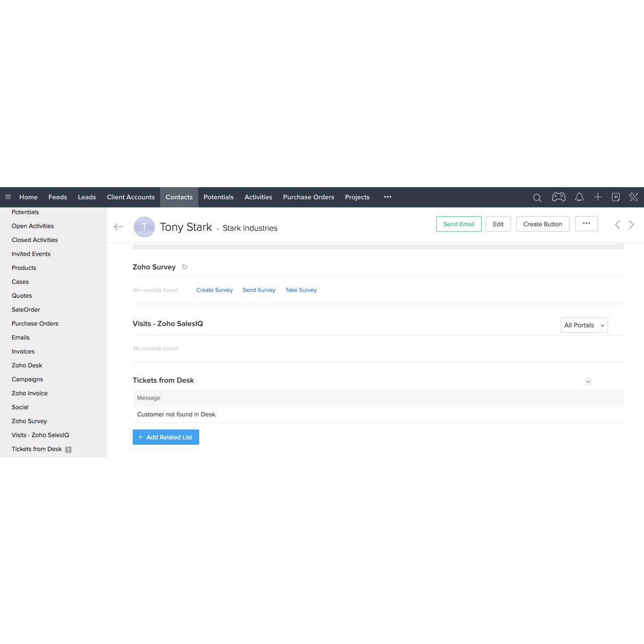Viewport: 644px width, 644px height.
Task: Check notifications via the bell icon
Action: (x=580, y=197)
